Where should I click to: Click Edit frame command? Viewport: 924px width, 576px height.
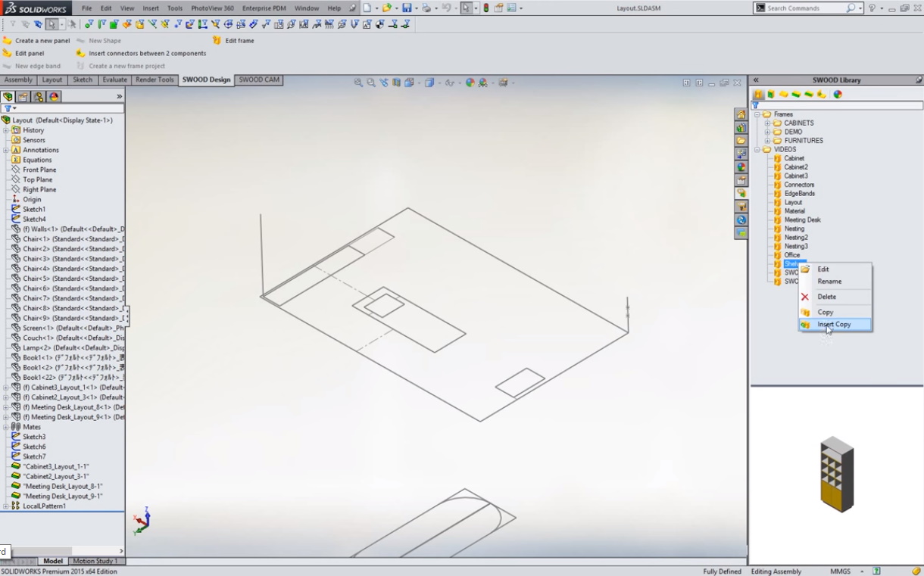click(x=239, y=41)
